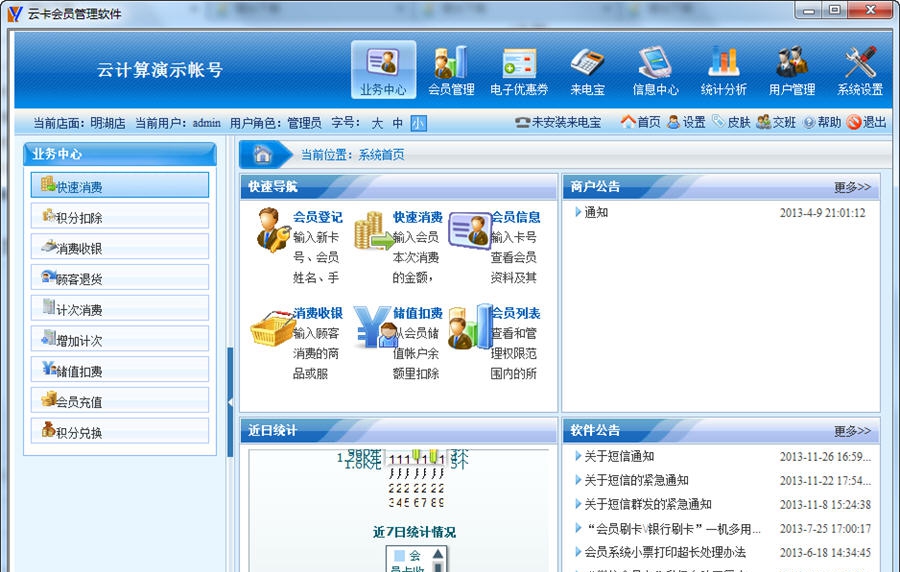Open 关于短信群发的紧急通知 announcement

[x=647, y=504]
